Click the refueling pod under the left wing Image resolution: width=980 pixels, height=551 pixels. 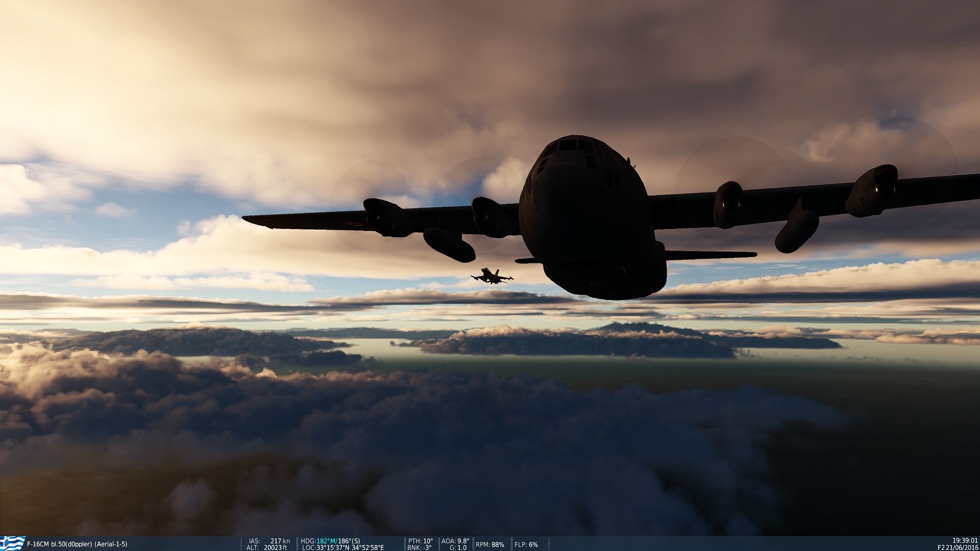tap(449, 245)
